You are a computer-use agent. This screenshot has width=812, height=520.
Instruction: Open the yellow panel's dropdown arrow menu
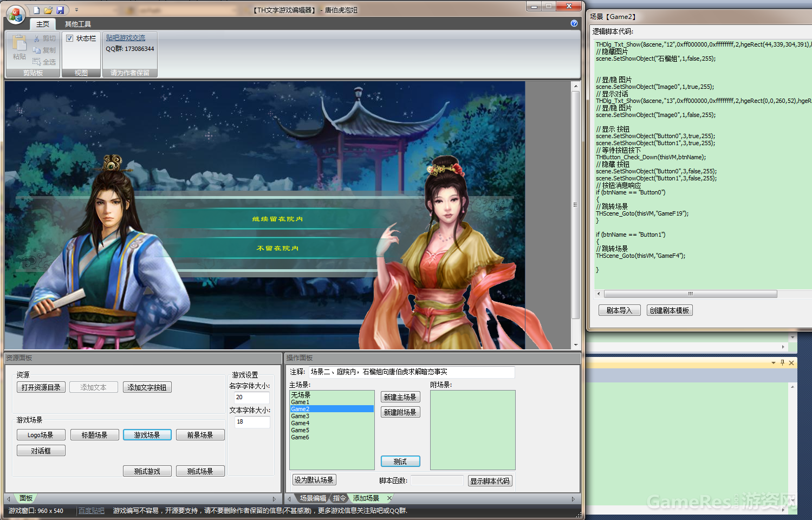tap(773, 363)
